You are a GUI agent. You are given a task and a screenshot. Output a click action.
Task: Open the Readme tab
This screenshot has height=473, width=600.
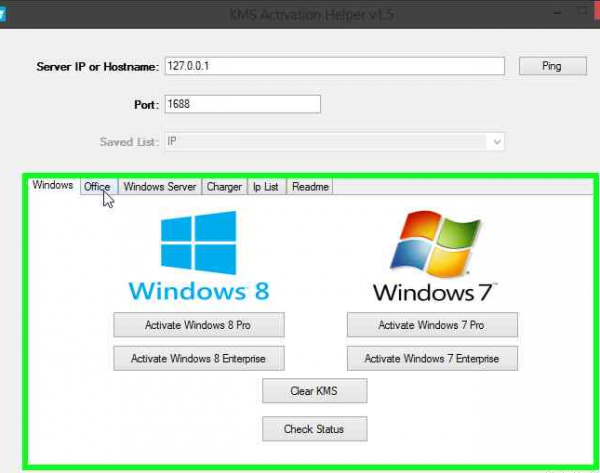point(310,187)
